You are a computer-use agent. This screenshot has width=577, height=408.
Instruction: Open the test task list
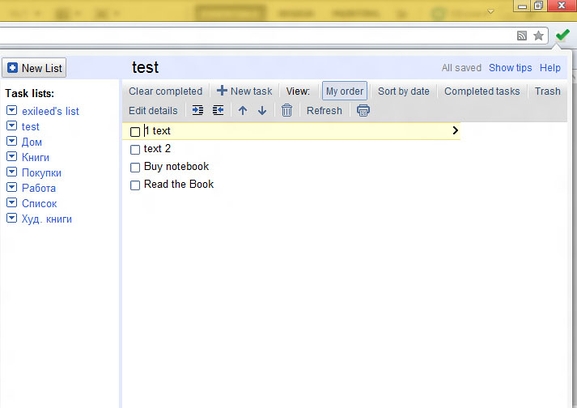coord(30,127)
